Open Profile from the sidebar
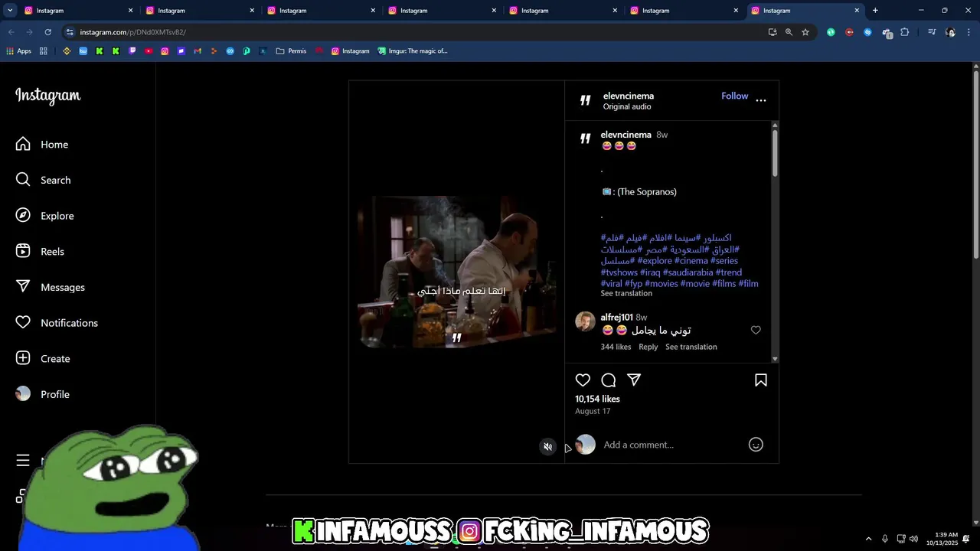This screenshot has width=980, height=551. [x=43, y=394]
